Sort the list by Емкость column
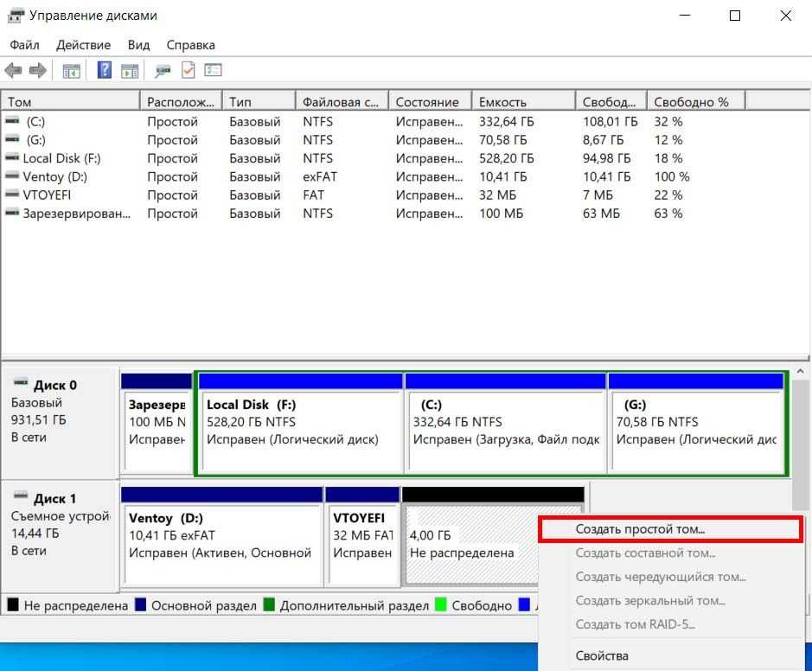 click(x=502, y=102)
